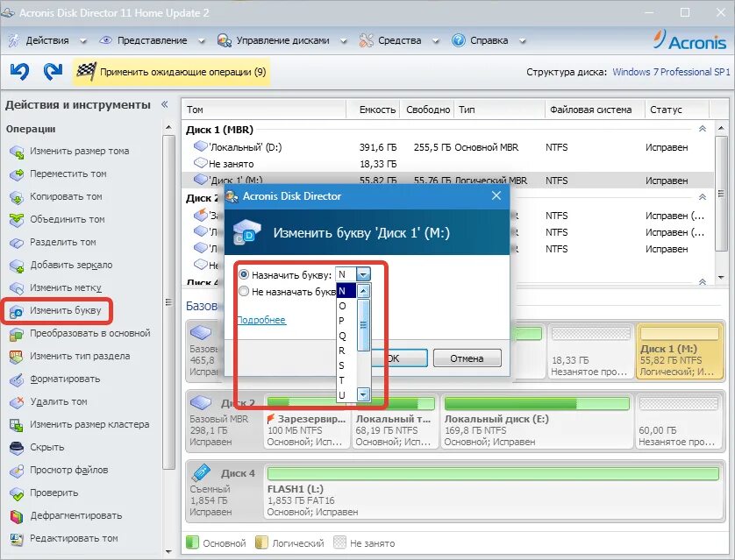Screen dimensions: 735x560
Task: Select the Диск 1 (M:) partition block
Action: click(680, 351)
